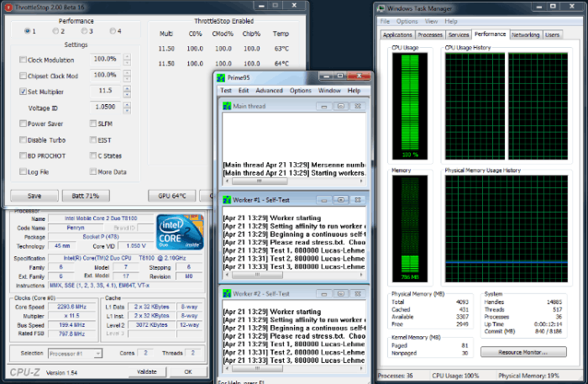Toggle the Power Saver checkbox

(23, 124)
